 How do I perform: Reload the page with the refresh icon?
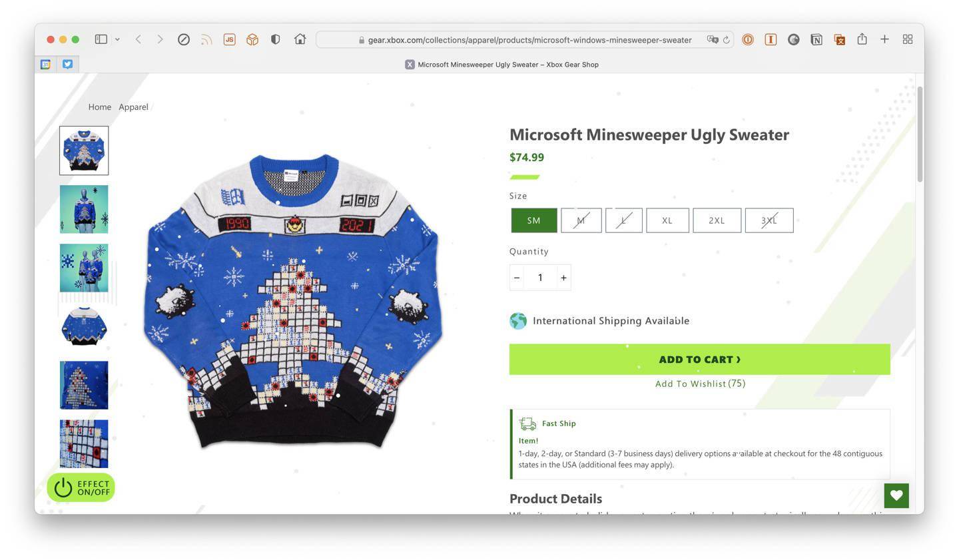[x=726, y=40]
